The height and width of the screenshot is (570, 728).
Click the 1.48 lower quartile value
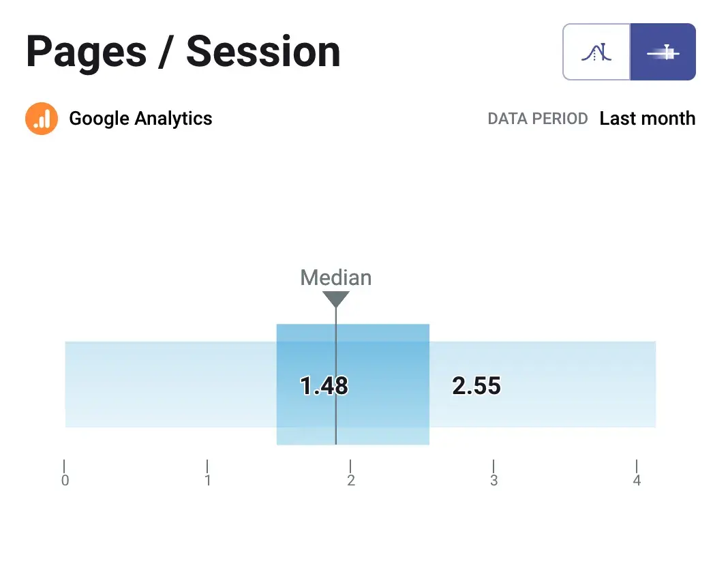pos(324,386)
